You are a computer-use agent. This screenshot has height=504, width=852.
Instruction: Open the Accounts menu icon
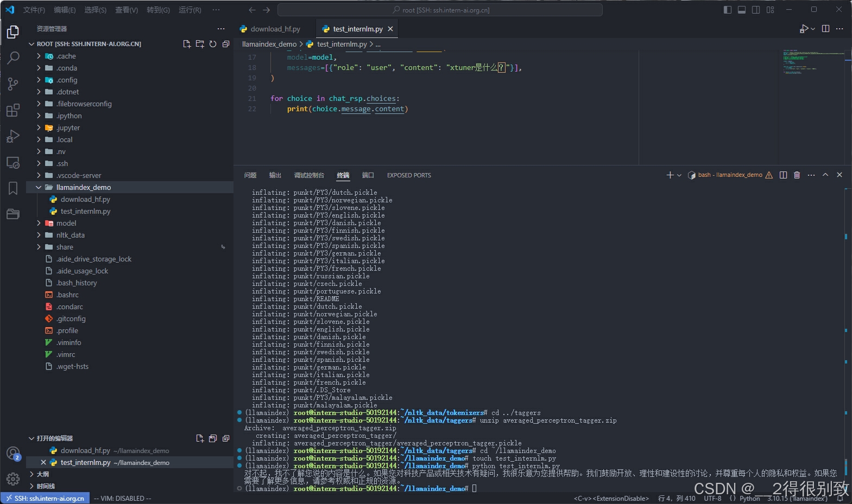(13, 454)
